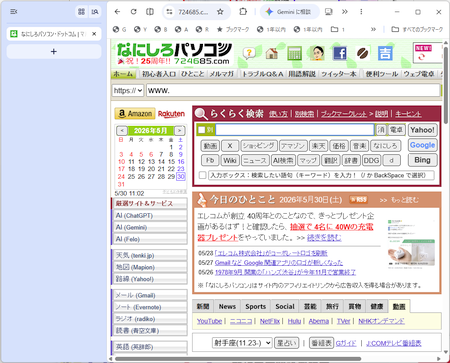This screenshot has height=363, width=450.
Task: Open すべてのブックマーク folder
Action: pyautogui.click(x=417, y=29)
